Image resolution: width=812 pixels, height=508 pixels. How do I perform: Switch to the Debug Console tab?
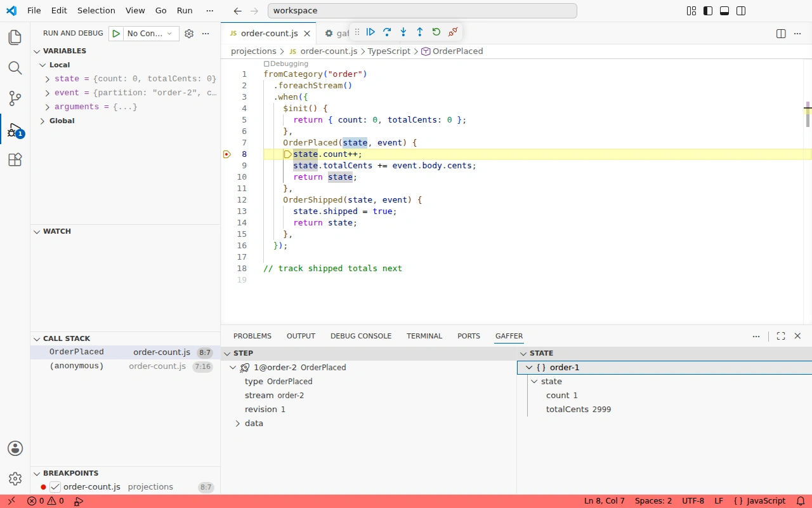click(361, 336)
